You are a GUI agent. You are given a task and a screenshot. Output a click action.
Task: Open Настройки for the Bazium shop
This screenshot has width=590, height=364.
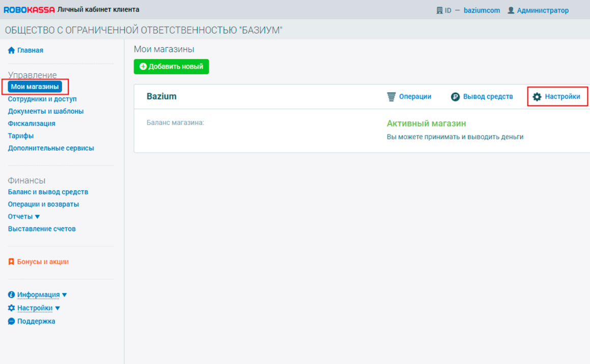tap(563, 97)
